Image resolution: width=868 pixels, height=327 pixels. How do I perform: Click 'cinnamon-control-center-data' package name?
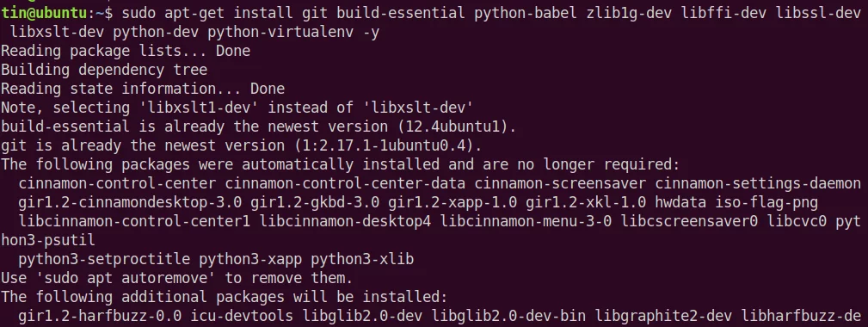tap(345, 183)
